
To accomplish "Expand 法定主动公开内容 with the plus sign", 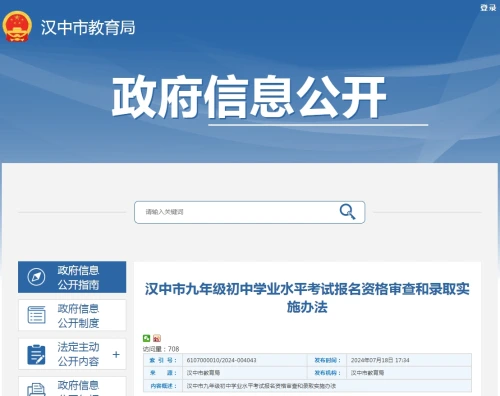I will point(116,354).
